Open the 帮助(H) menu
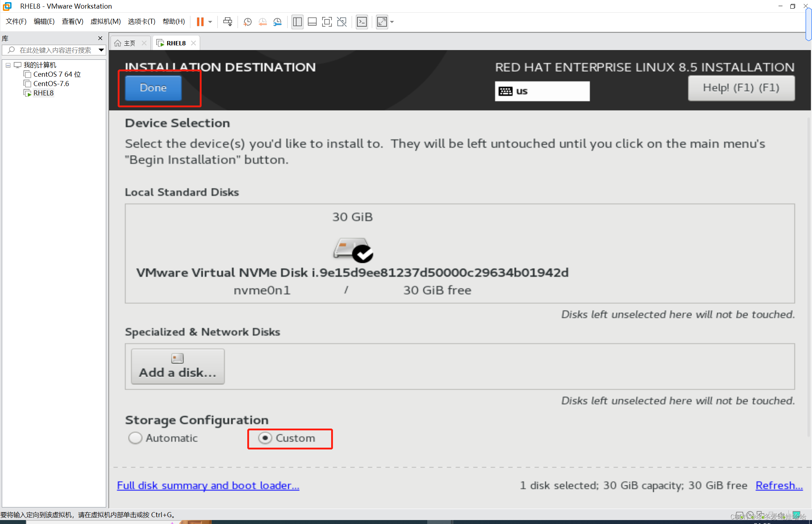Screen dimensions: 812x524 coord(173,22)
